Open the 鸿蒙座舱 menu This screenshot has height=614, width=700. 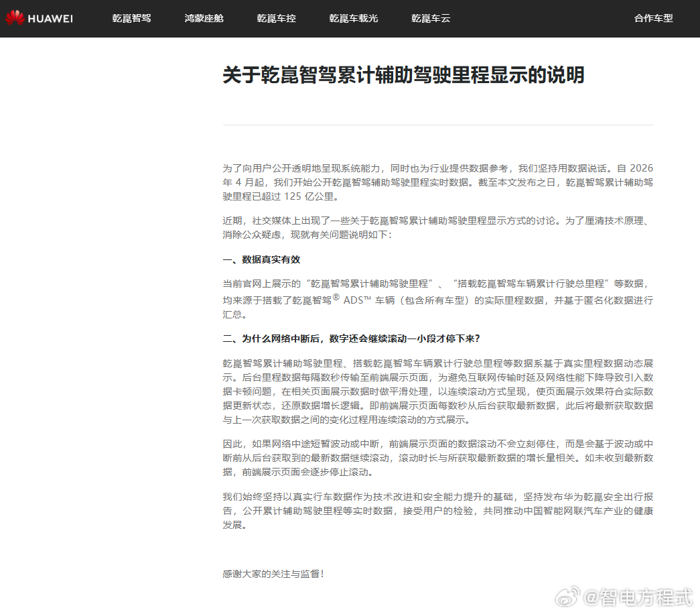click(204, 18)
